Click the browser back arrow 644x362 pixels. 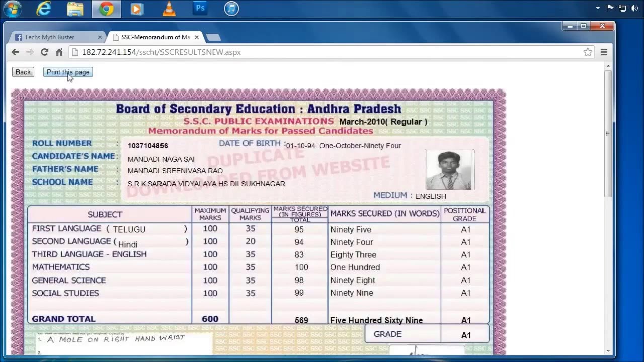coord(15,52)
